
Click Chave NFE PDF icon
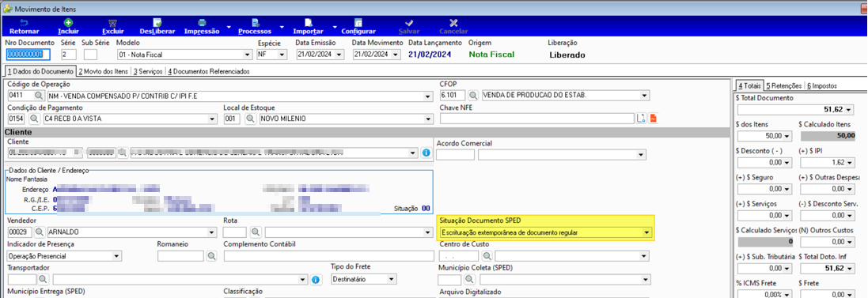tap(654, 119)
